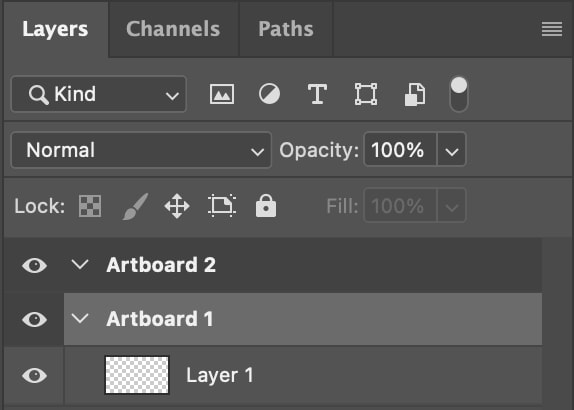
Task: Click the Lock all padlock icon
Action: (x=266, y=206)
